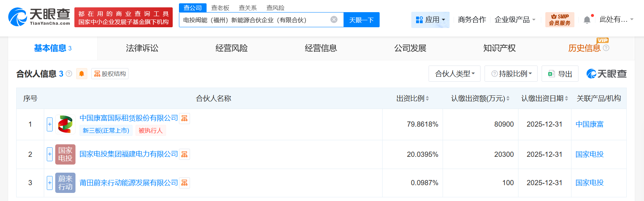Image resolution: width=644 pixels, height=201 pixels.
Task: Open equity structure icon for 国家电投集团福建电力
Action: point(184,154)
